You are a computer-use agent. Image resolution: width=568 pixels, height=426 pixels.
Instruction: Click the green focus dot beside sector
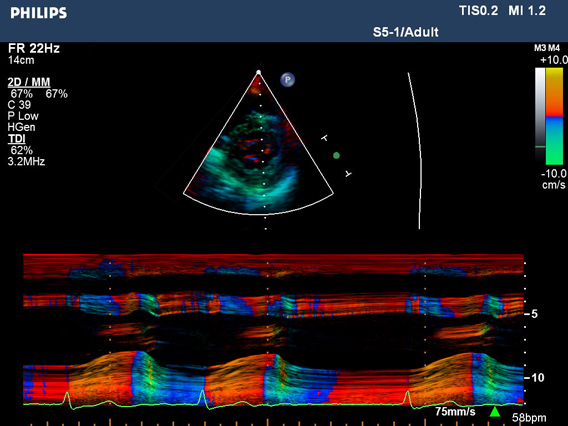[x=337, y=156]
